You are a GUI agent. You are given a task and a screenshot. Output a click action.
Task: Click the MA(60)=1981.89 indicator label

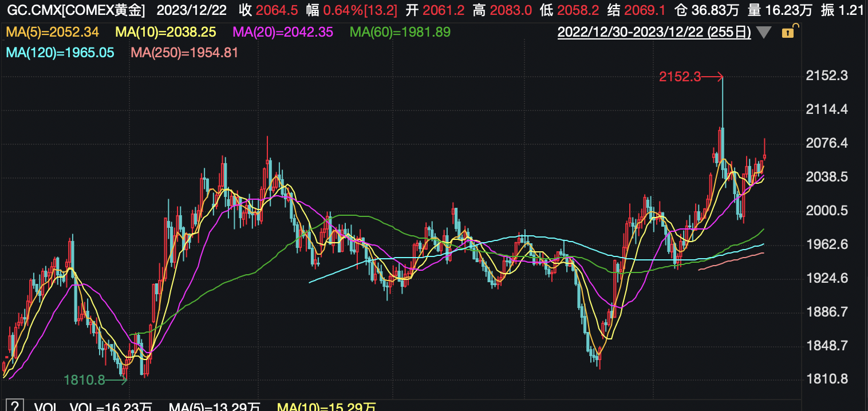point(400,32)
